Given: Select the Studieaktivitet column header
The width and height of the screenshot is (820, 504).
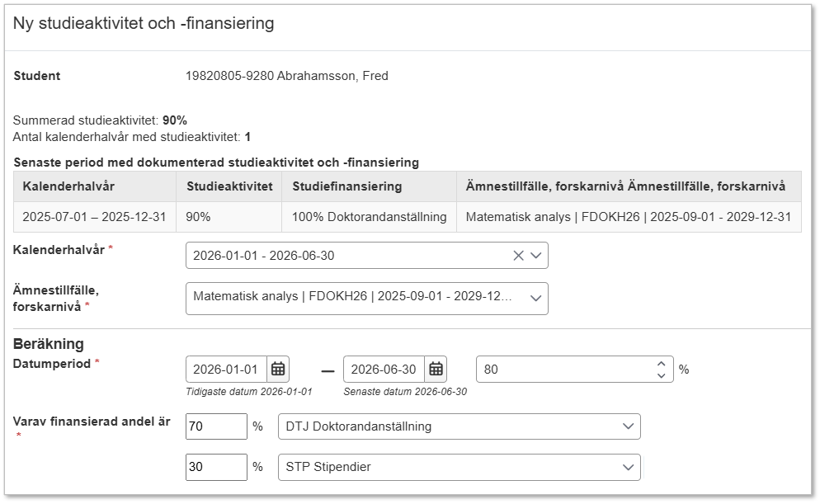Looking at the screenshot, I should pyautogui.click(x=229, y=186).
